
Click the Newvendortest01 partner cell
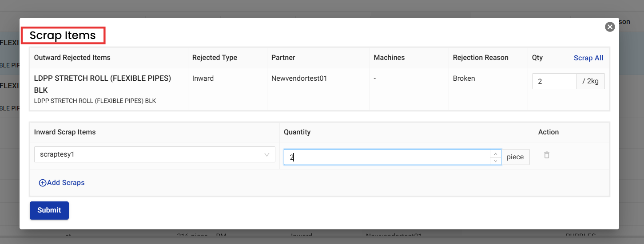[299, 79]
